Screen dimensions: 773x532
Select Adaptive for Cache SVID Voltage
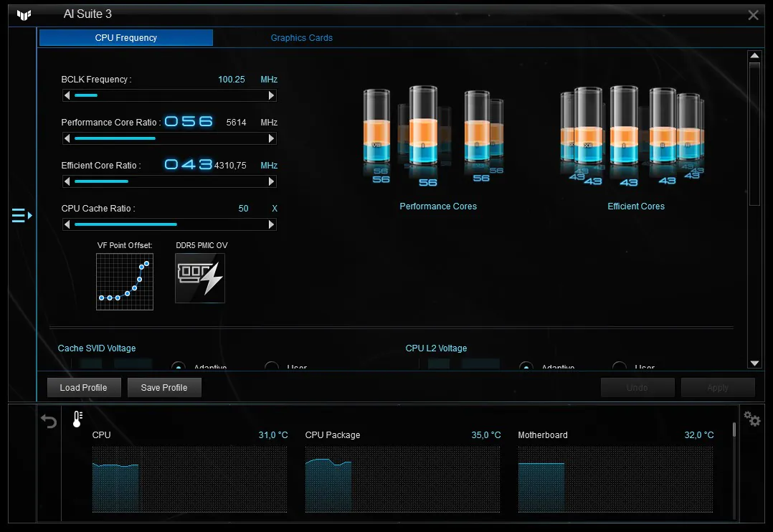(179, 366)
